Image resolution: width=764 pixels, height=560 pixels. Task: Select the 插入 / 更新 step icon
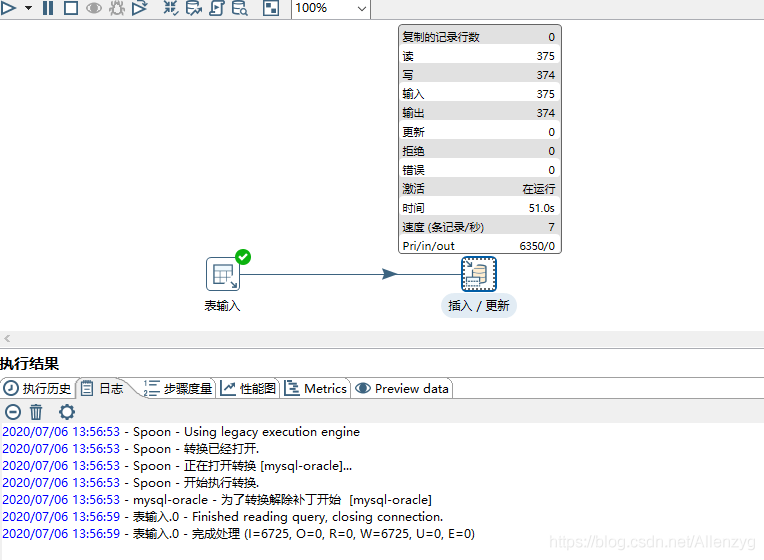pos(479,274)
